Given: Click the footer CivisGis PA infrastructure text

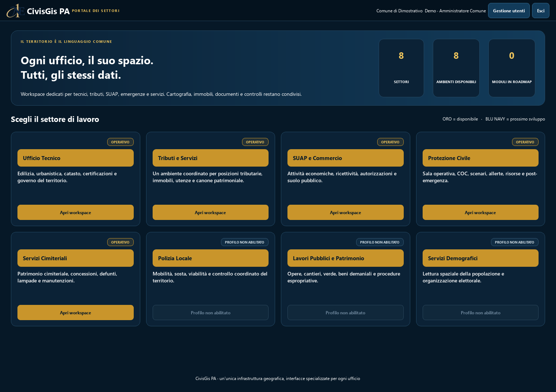Looking at the screenshot, I should point(278,379).
